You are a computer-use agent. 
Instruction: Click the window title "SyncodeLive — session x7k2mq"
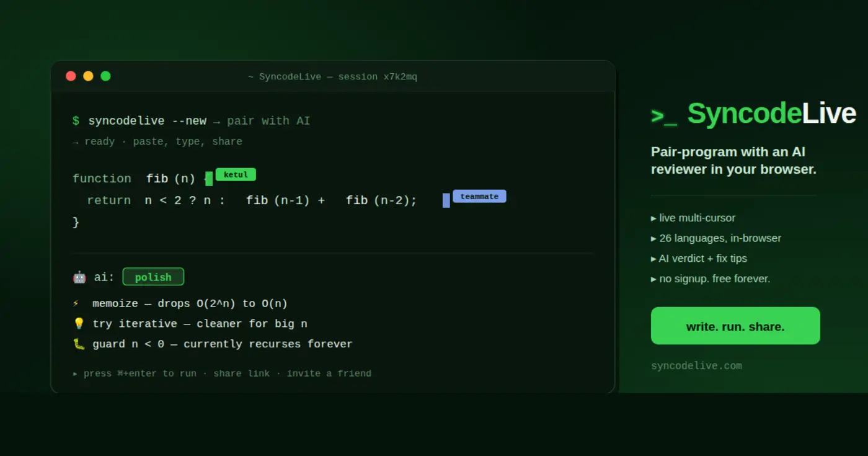pyautogui.click(x=338, y=77)
